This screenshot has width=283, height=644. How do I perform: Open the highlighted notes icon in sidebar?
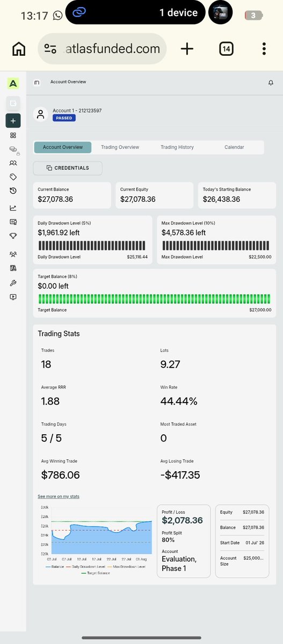tap(13, 103)
